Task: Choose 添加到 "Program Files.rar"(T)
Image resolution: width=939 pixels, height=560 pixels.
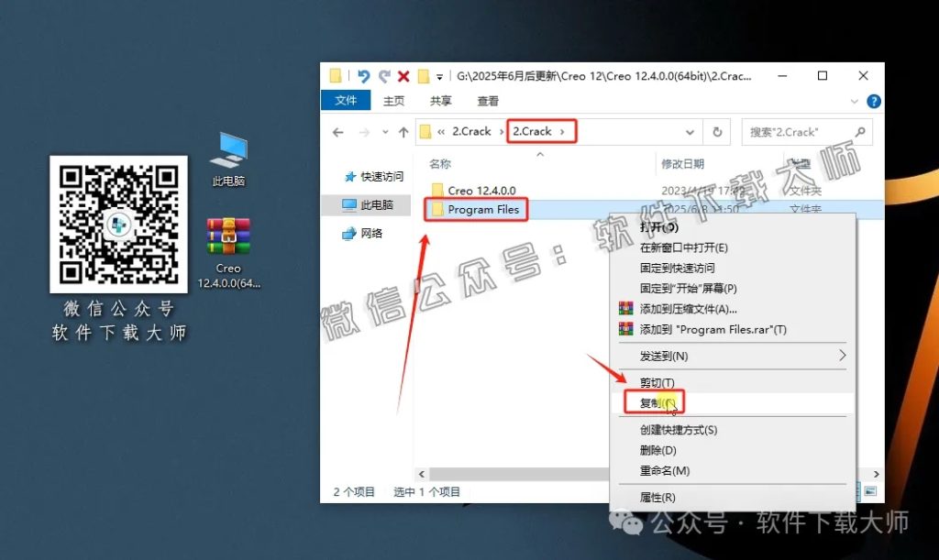Action: (x=713, y=329)
